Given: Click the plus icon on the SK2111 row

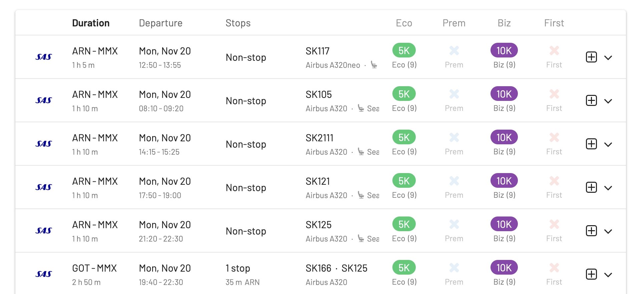Looking at the screenshot, I should pyautogui.click(x=591, y=144).
